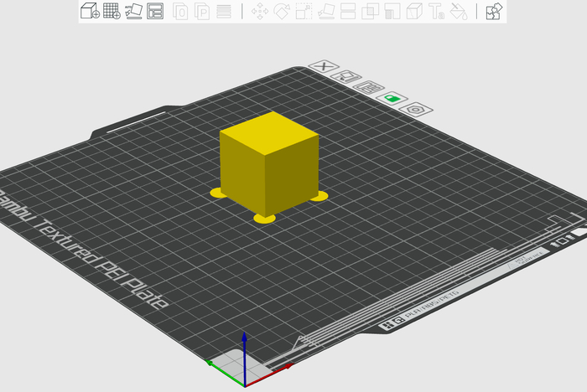Open the Mesh Boolean tool
This screenshot has width=587, height=392.
click(x=370, y=11)
